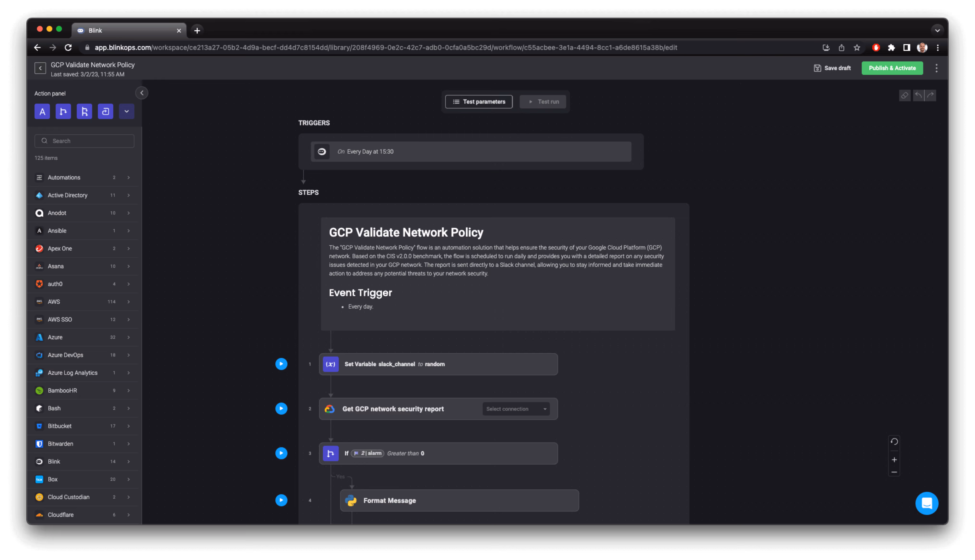
Task: Open the Box category
Action: (x=83, y=479)
